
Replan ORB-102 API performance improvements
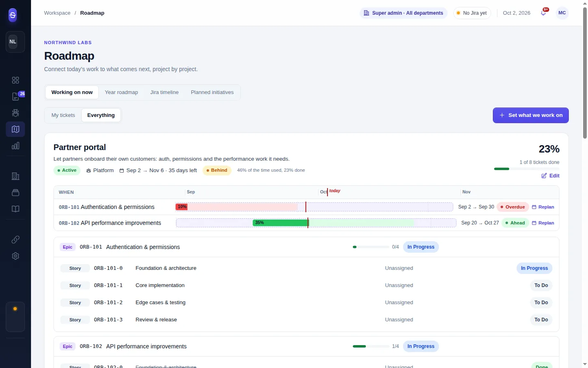543,223
